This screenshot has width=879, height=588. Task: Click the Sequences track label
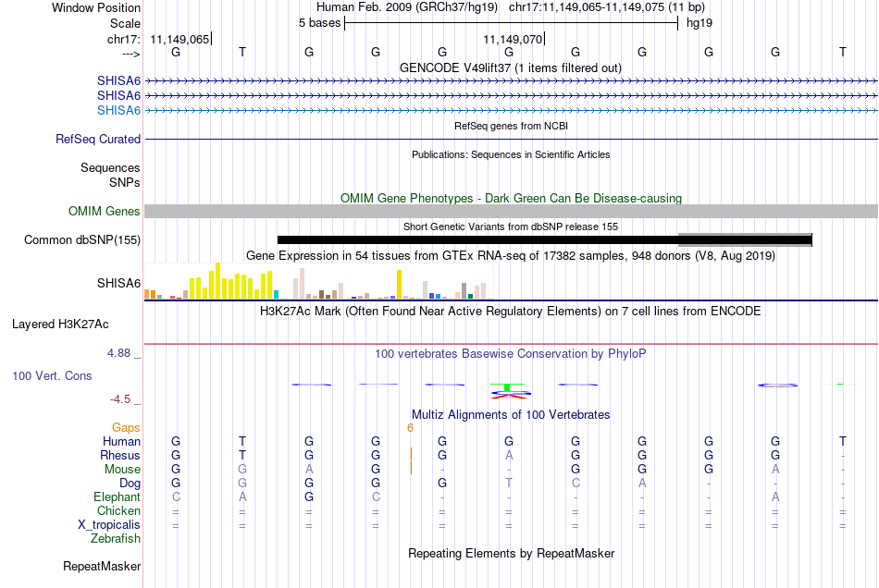click(110, 167)
